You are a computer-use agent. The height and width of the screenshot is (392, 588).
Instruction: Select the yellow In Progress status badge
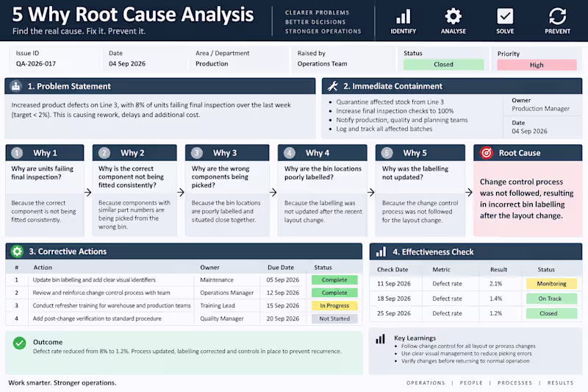tap(334, 306)
